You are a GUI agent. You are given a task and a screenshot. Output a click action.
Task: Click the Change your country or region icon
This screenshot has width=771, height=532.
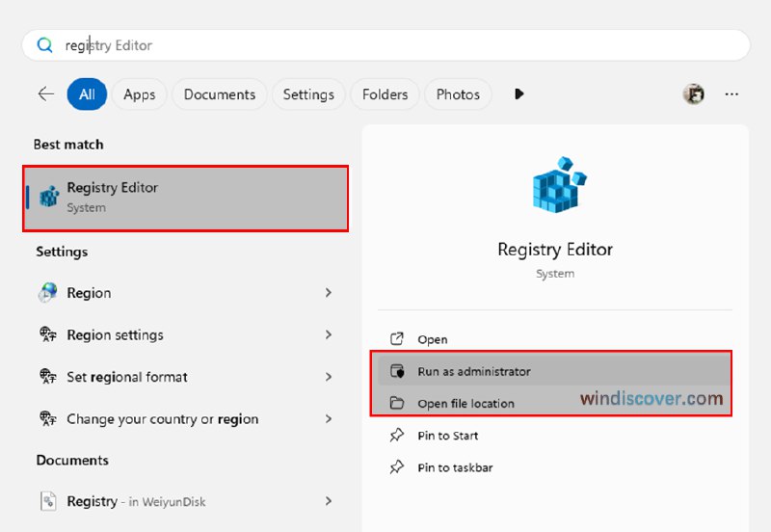coord(47,418)
